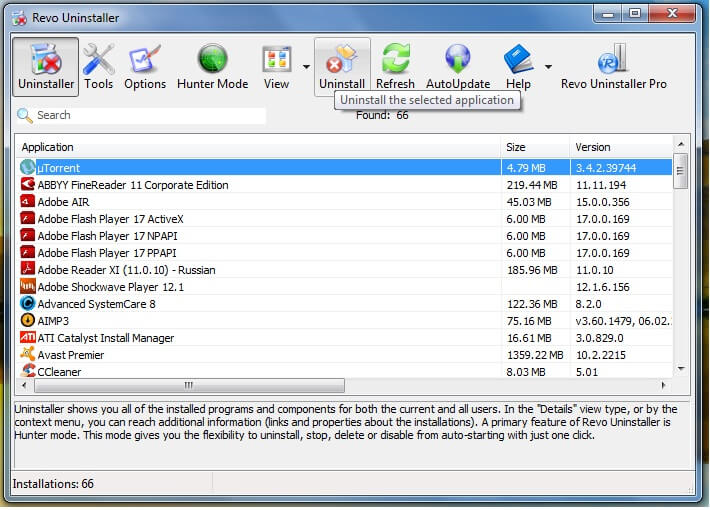Image resolution: width=710 pixels, height=510 pixels.
Task: Select Adobe Flash Player 17 NPAPI icon
Action: [x=28, y=235]
